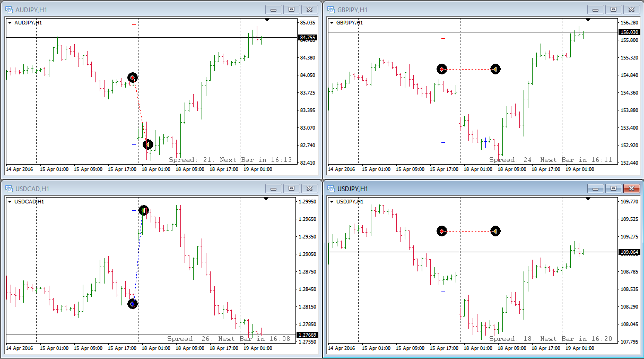Minimize the USDJPY chart window
This screenshot has height=359, width=644.
(596, 189)
